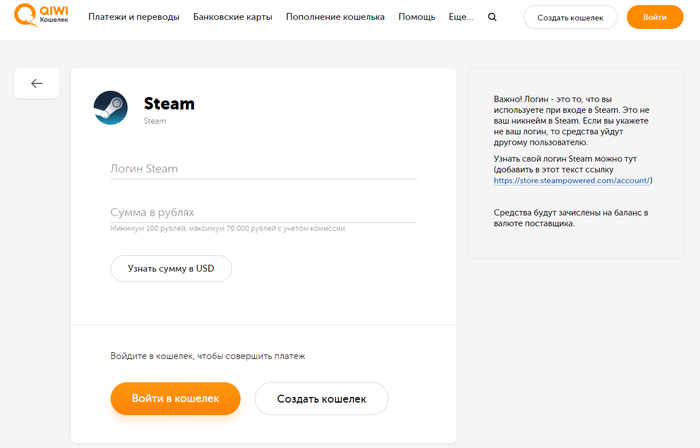
Task: Click the Средства будут зачислены notice text
Action: [x=571, y=218]
